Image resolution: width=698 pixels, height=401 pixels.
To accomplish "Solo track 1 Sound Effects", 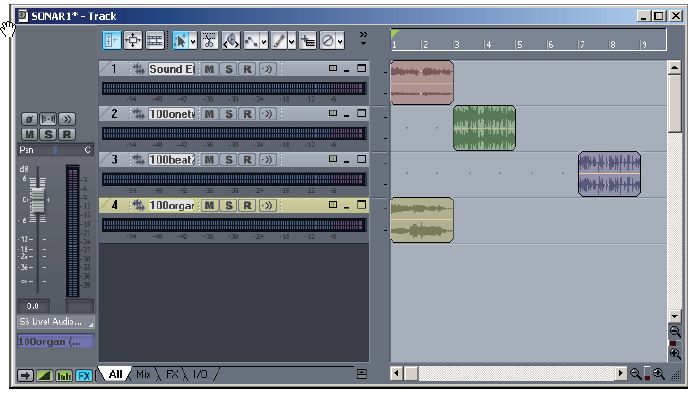I will point(229,69).
